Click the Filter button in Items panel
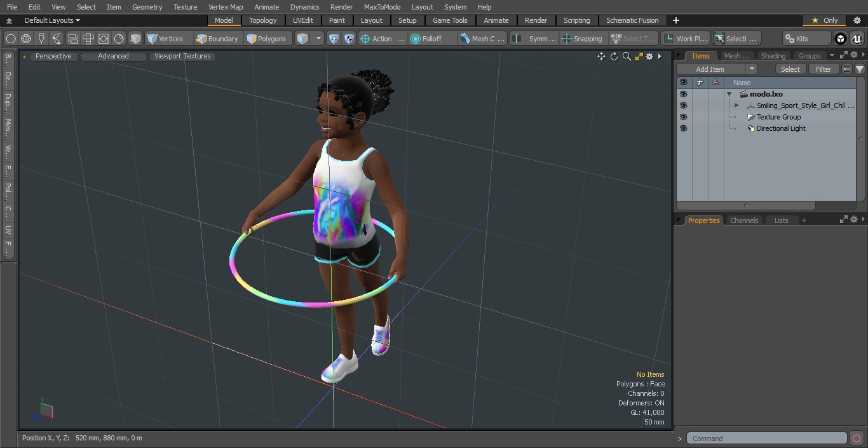The height and width of the screenshot is (448, 868). coord(824,69)
